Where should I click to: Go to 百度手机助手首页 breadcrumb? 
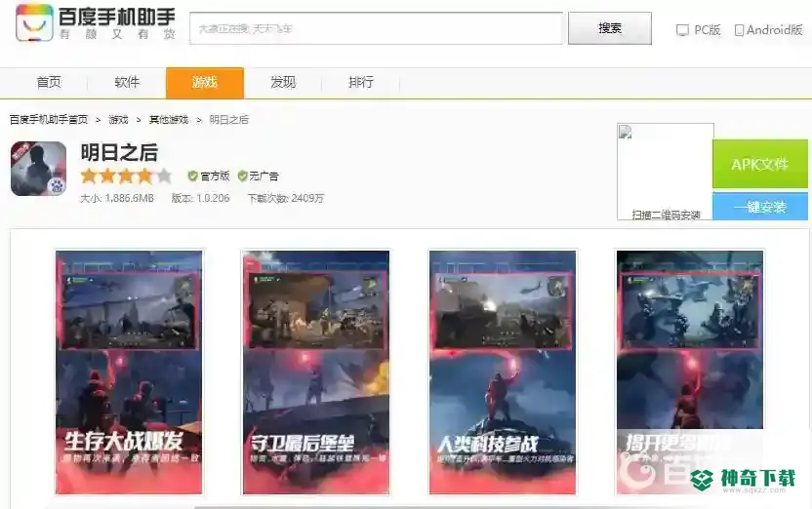(x=49, y=120)
